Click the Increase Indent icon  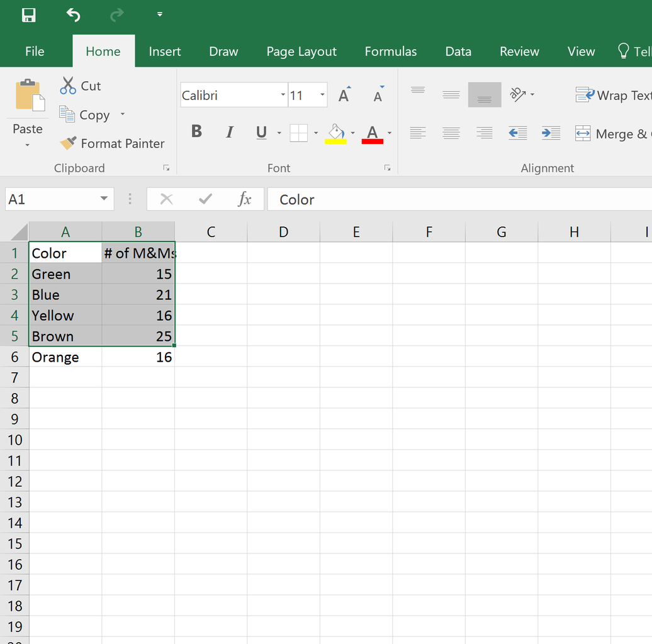point(551,133)
